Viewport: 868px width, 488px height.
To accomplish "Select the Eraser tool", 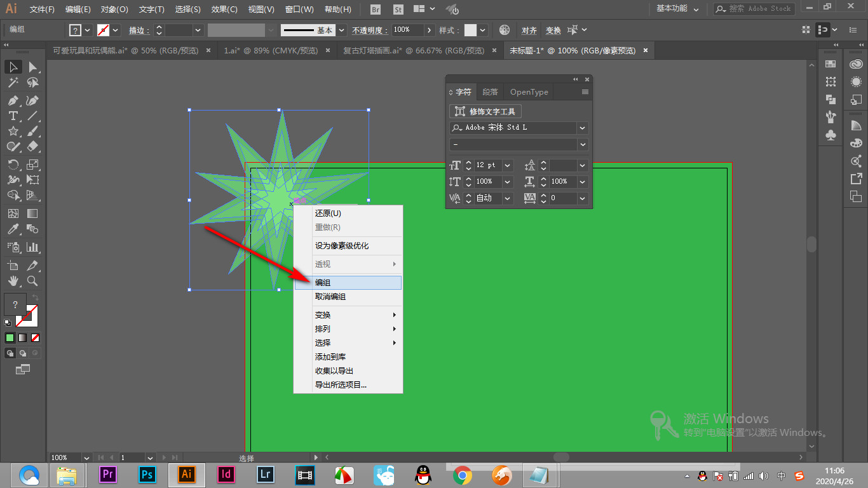I will [x=33, y=146].
